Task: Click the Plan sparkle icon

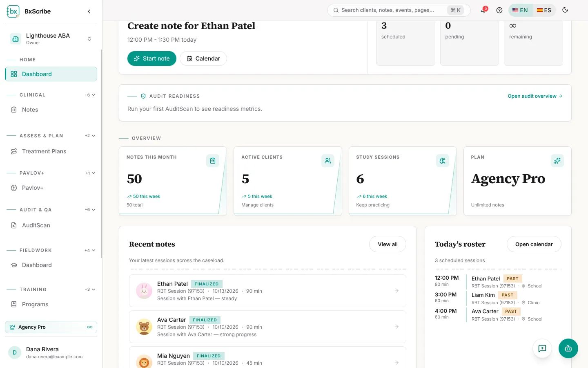Action: (557, 161)
